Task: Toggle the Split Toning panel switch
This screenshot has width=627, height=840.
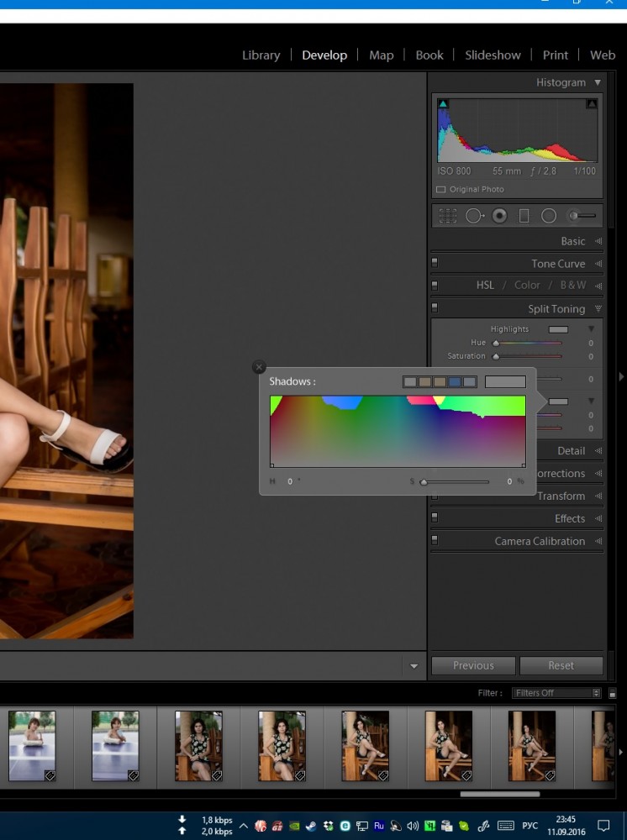Action: click(435, 308)
